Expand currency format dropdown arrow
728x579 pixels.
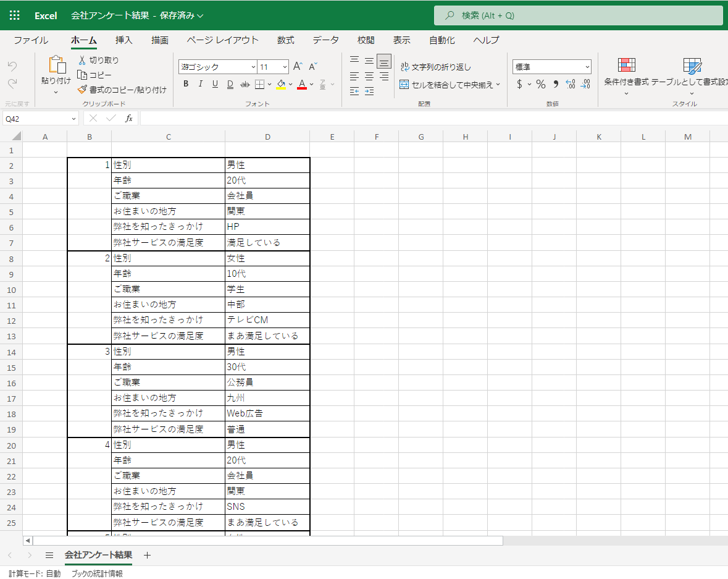click(x=529, y=85)
